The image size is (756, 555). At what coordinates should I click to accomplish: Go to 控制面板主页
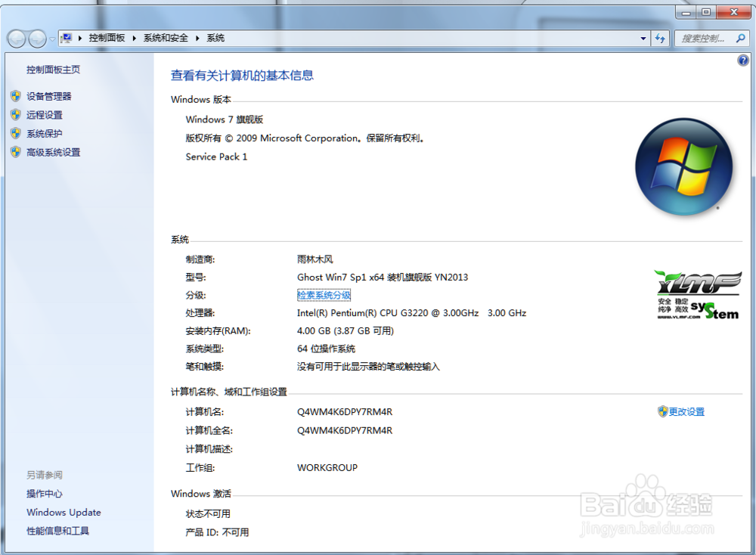pos(53,70)
